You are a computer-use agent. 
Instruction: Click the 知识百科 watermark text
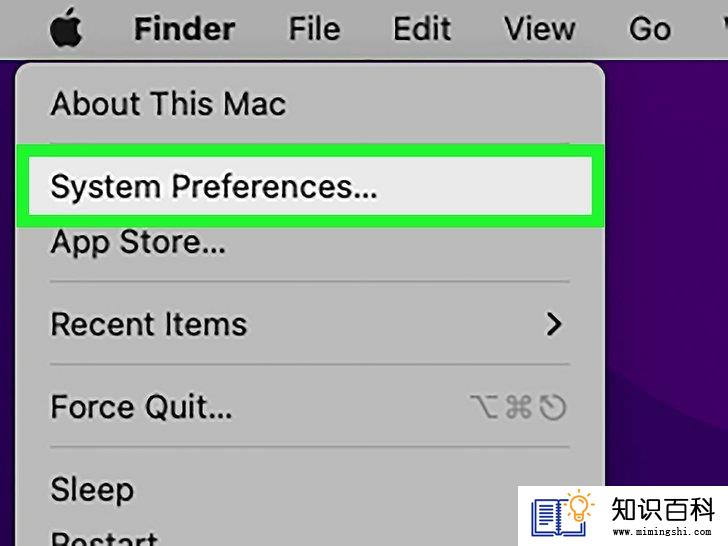(662, 509)
